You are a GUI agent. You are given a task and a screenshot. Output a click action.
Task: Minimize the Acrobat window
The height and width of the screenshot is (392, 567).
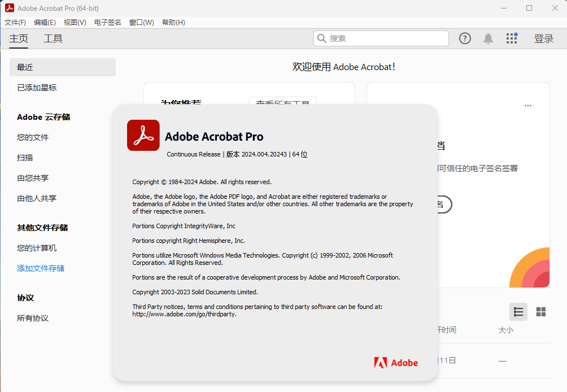tap(504, 8)
